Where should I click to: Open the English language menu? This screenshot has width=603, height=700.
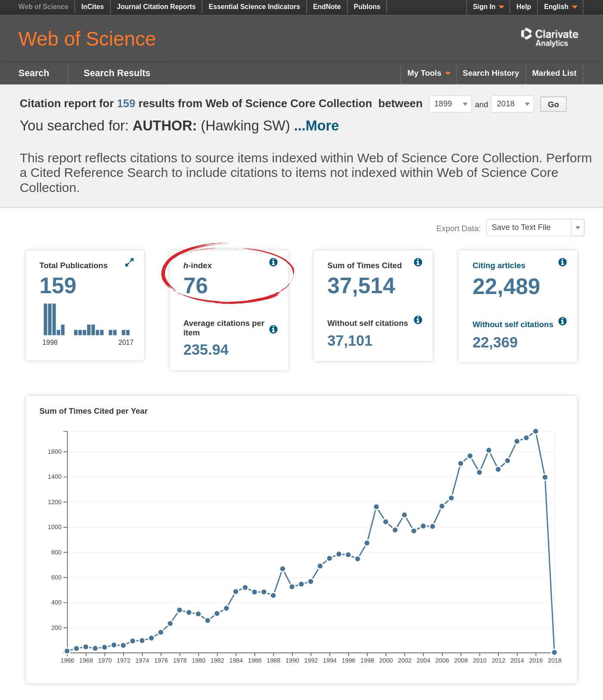pos(560,7)
